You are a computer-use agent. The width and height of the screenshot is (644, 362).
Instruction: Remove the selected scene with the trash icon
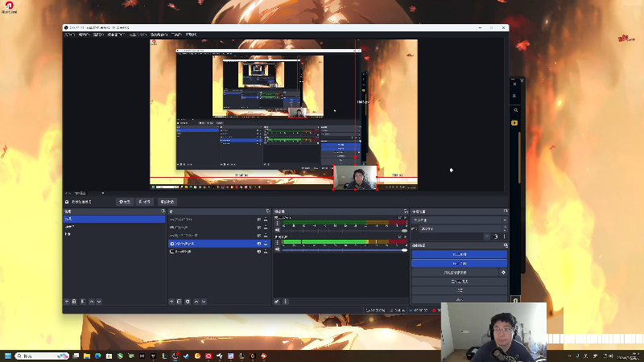[x=74, y=302]
